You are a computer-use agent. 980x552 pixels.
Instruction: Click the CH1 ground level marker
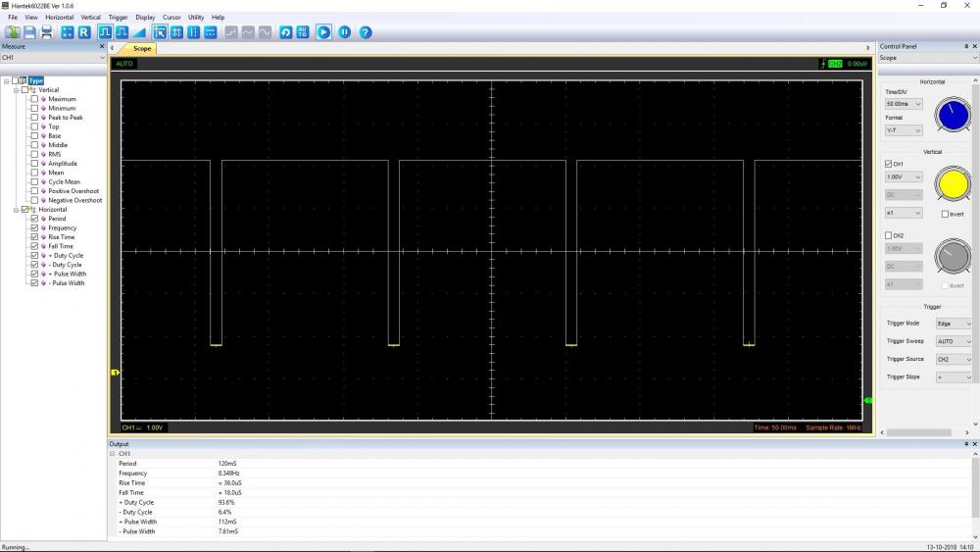(115, 372)
